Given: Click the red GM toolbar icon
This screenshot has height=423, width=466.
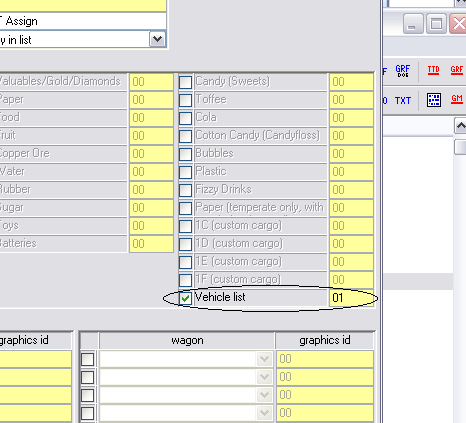Looking at the screenshot, I should pos(457,99).
